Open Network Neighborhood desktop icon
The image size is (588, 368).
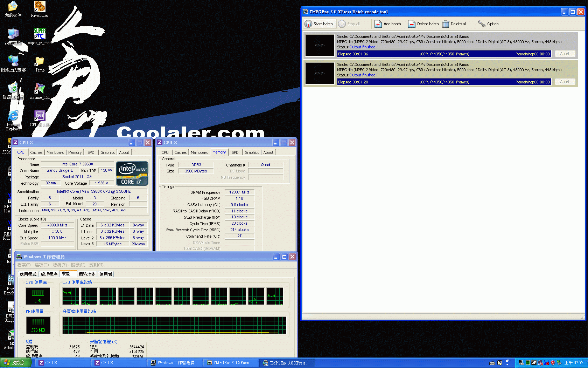click(13, 64)
